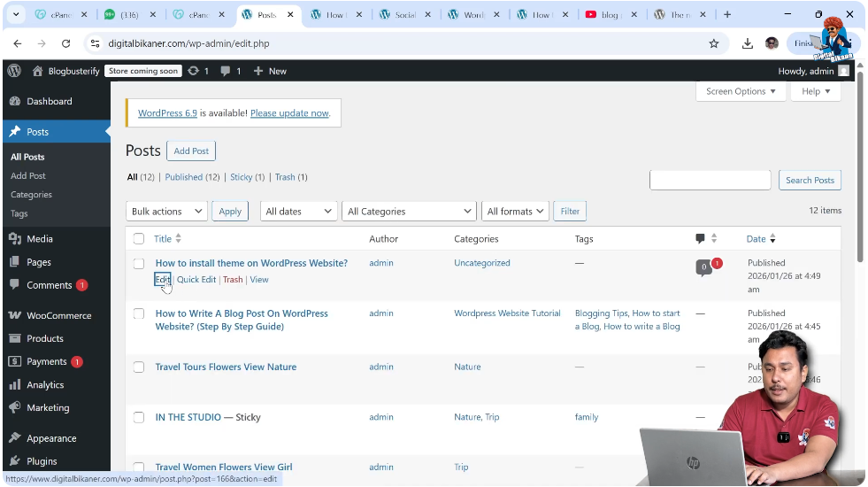Open Tags submenu item
Screen dimensions: 868x487
coord(19,213)
